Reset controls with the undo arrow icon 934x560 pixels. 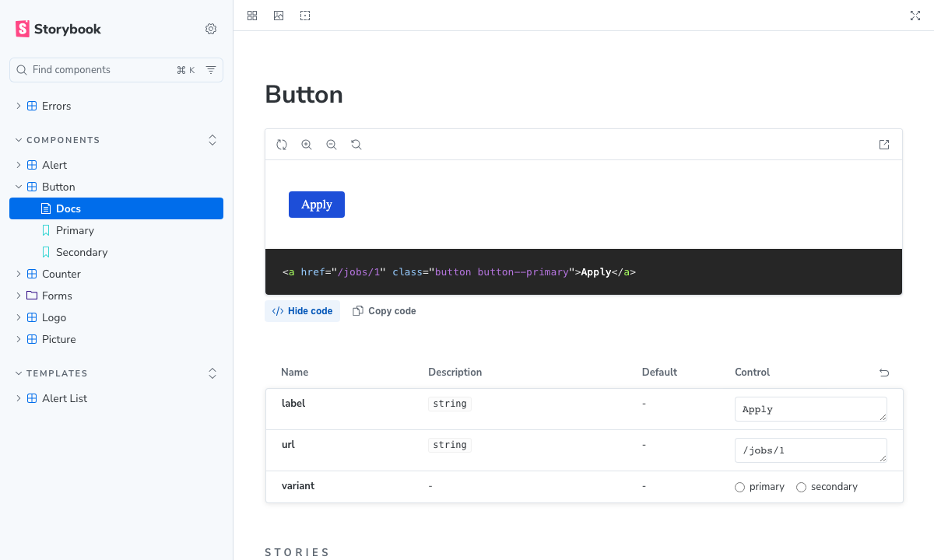click(884, 373)
